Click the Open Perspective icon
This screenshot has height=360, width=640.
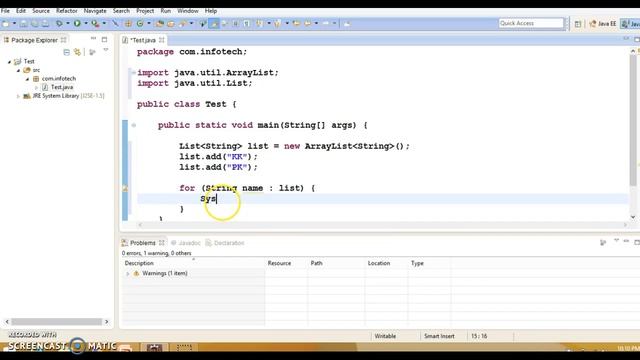click(578, 24)
